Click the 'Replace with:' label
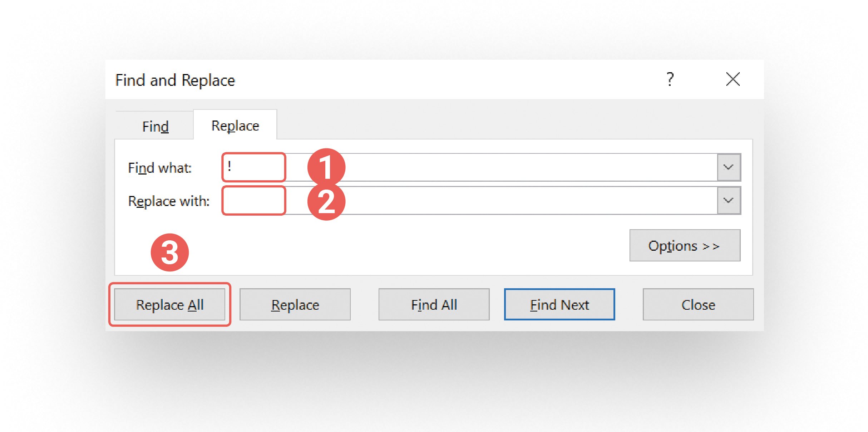 tap(169, 201)
